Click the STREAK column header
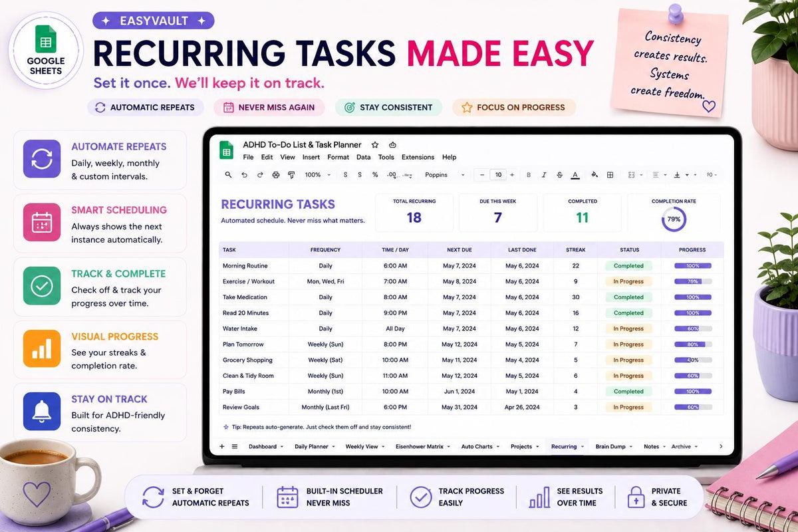This screenshot has height=532, width=798. [575, 250]
